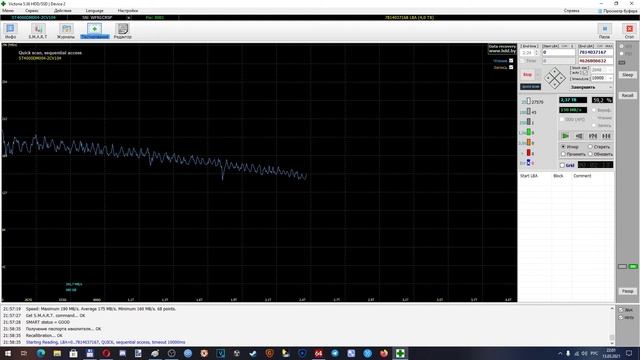The height and width of the screenshot is (360, 640).
Task: Click the green play scan button
Action: tap(565, 136)
